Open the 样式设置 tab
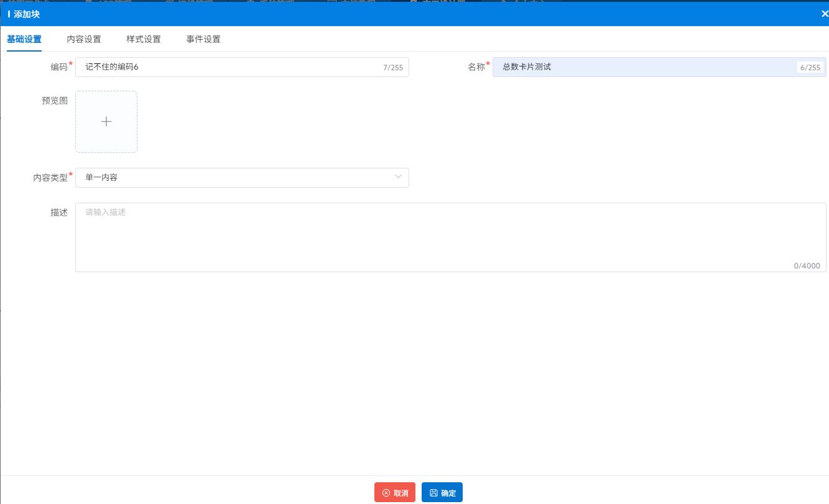Screen dimensions: 829x504 [x=144, y=39]
